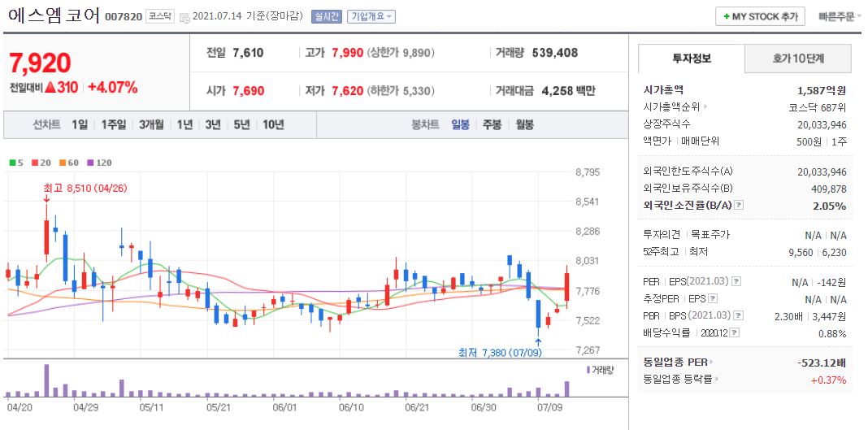The width and height of the screenshot is (868, 430).
Task: Click the 거래량 volume legend marker
Action: [x=588, y=370]
